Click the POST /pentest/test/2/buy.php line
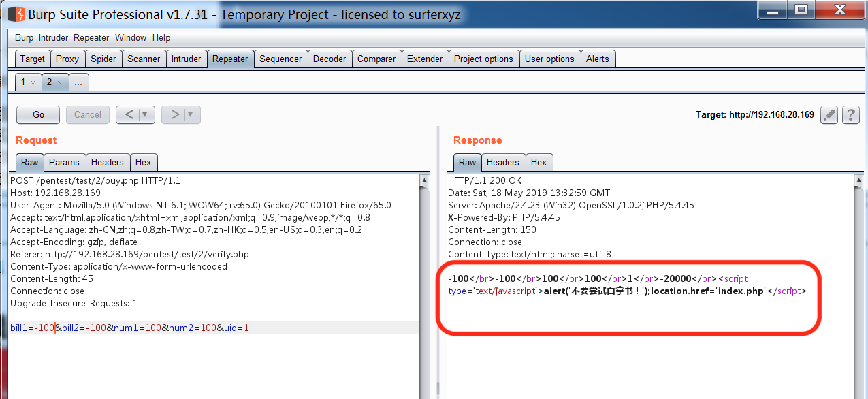Viewport: 868px width, 399px height. point(95,180)
